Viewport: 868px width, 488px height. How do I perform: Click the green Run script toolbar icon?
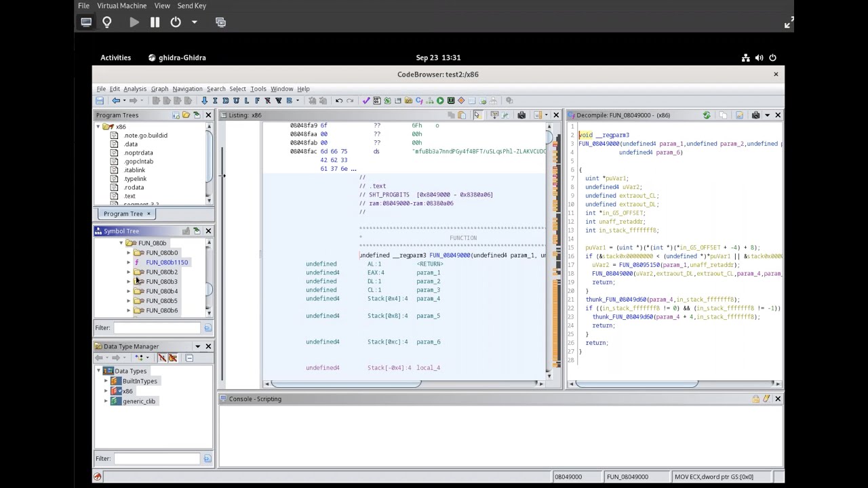point(440,101)
